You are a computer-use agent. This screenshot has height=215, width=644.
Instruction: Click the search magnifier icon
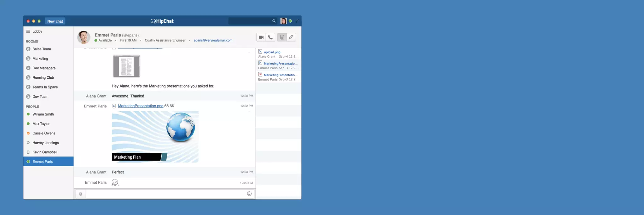(x=274, y=21)
